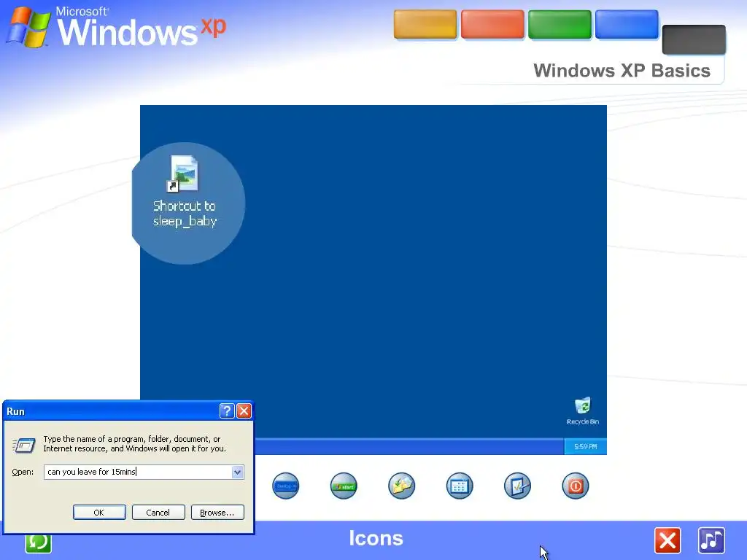Viewport: 747px width, 560px height.
Task: Click the Browse... button
Action: click(x=217, y=513)
